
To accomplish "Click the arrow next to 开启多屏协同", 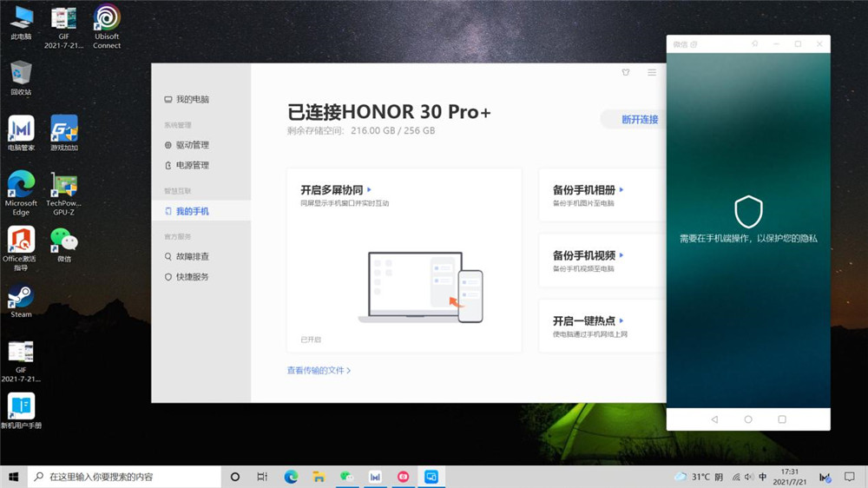I will pyautogui.click(x=369, y=190).
